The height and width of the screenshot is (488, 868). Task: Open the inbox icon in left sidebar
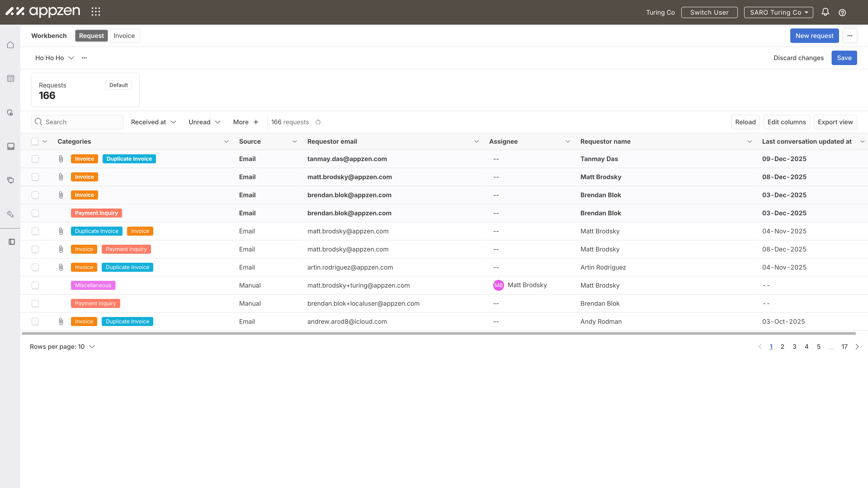click(x=11, y=146)
